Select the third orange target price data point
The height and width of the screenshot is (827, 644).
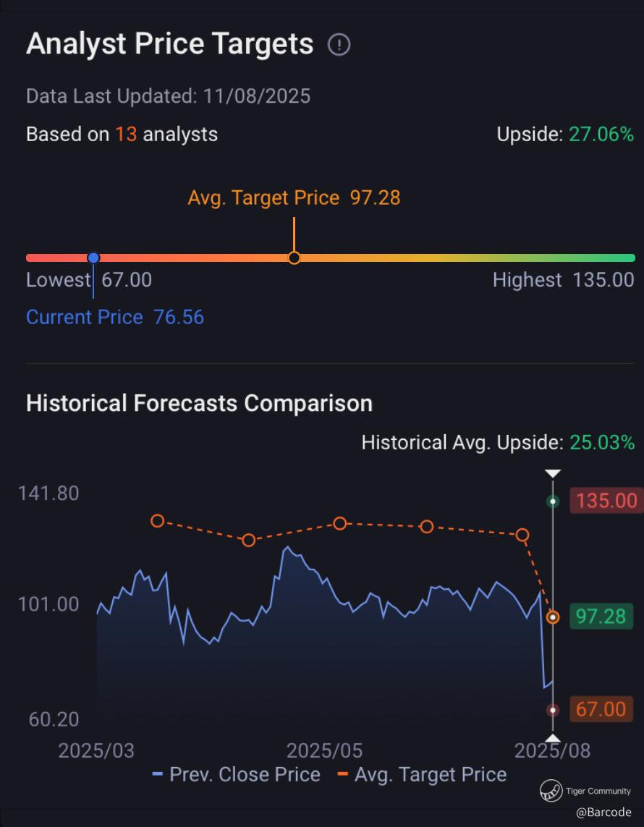[x=340, y=523]
